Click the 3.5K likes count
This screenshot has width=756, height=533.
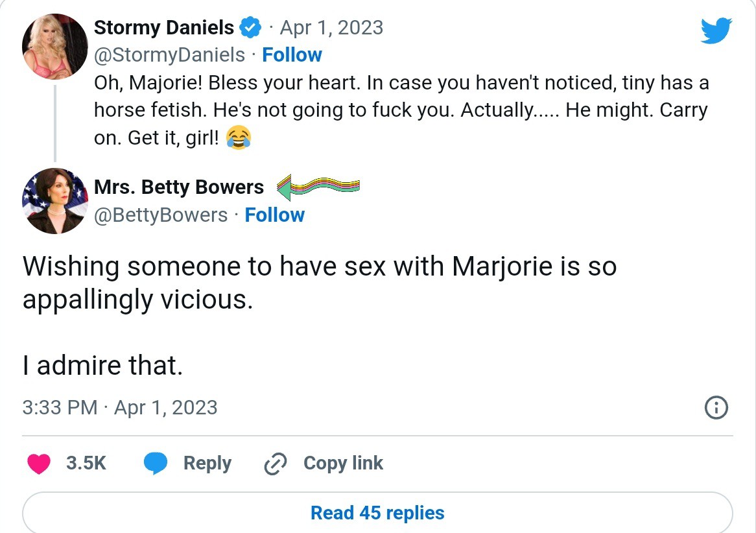coord(86,464)
